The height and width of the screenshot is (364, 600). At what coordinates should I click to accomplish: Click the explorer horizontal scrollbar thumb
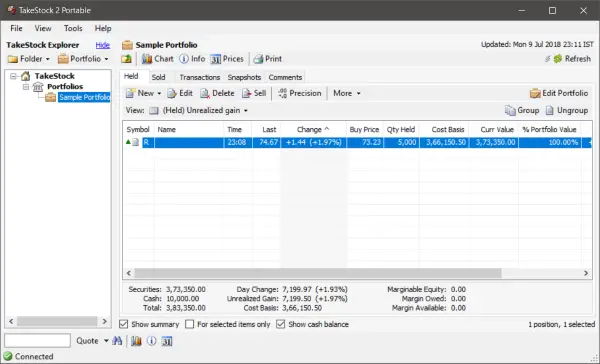57,321
